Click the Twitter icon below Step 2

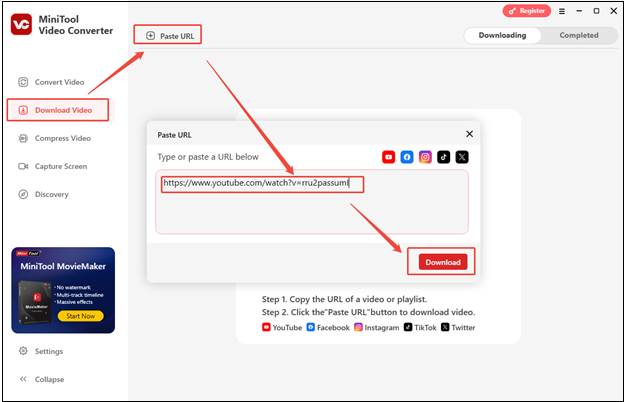pyautogui.click(x=445, y=327)
